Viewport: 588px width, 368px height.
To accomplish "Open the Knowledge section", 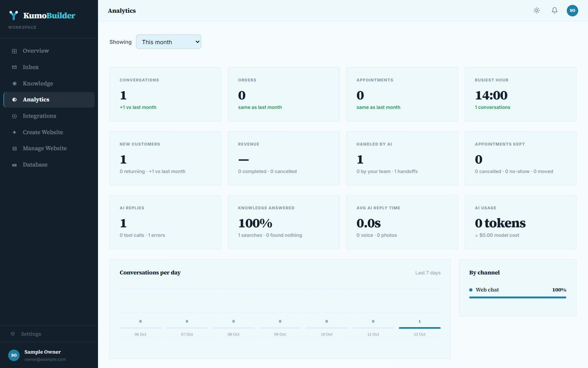I will (49, 83).
